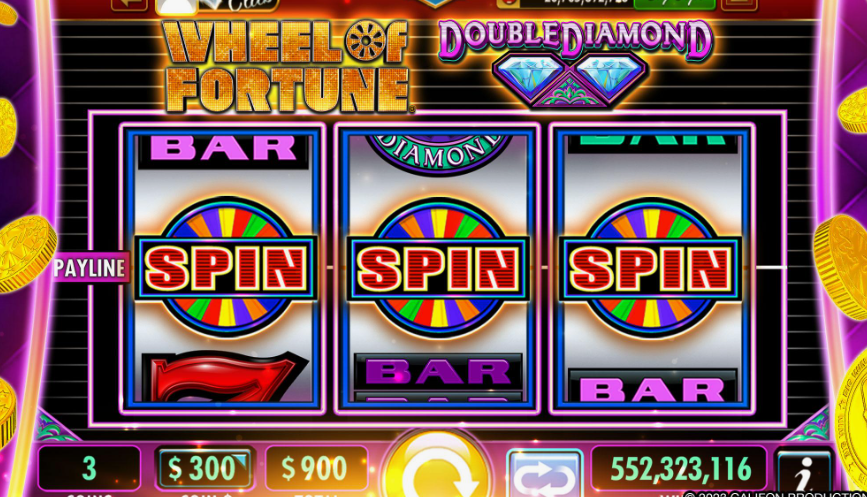Tap the $900 total bet display
Viewport: 867px width, 497px height.
316,468
